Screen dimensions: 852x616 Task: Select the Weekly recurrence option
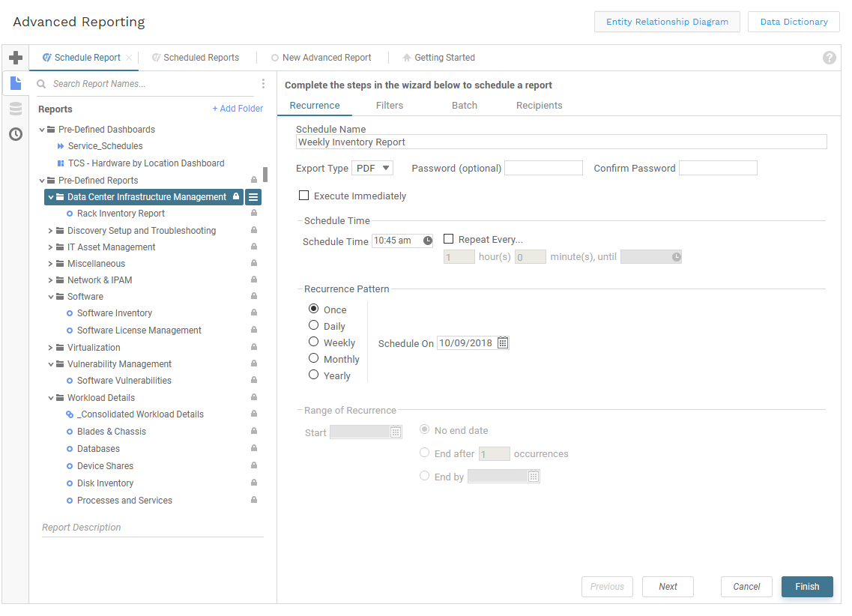313,342
